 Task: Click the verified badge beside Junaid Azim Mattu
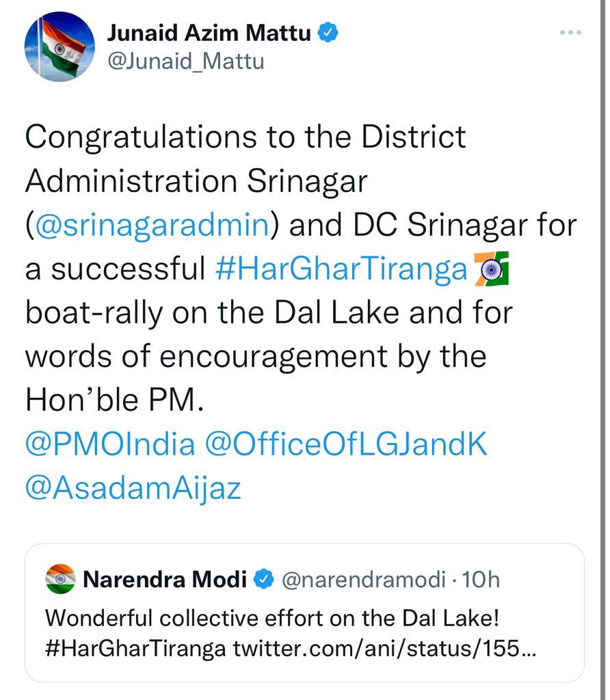328,33
